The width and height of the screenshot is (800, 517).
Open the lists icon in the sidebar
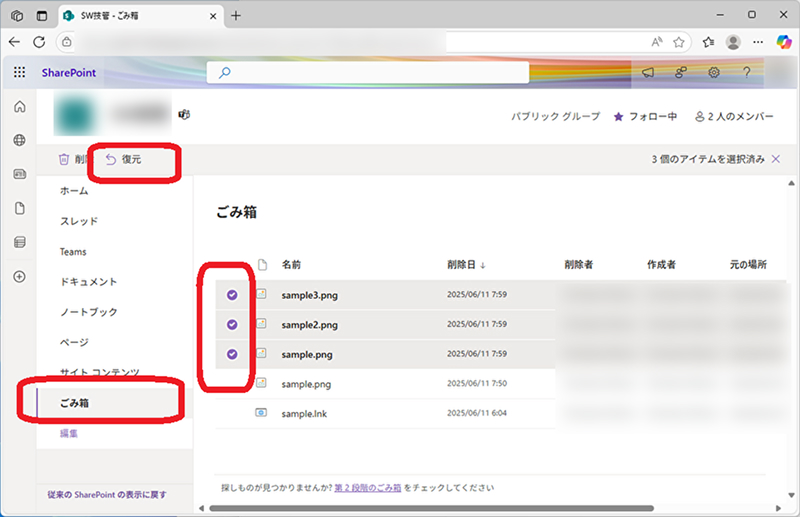19,242
